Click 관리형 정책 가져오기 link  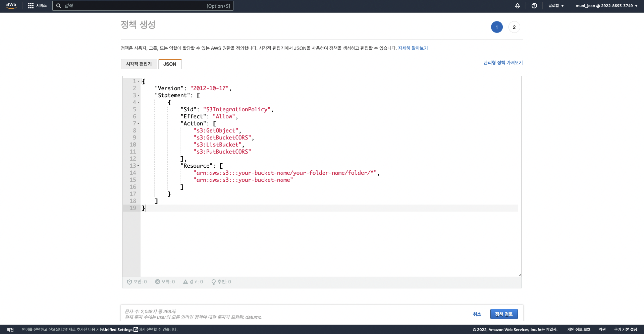tap(503, 63)
